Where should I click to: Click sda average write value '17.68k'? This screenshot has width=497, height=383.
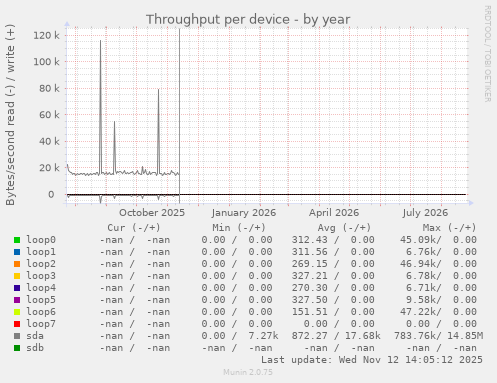(363, 336)
